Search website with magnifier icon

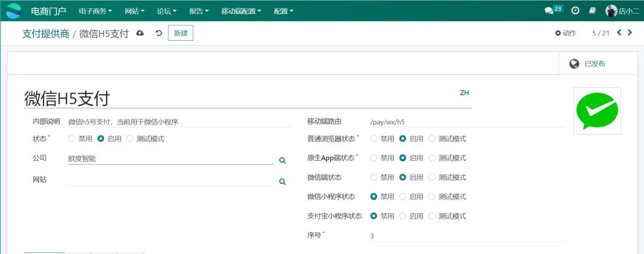coord(282,182)
